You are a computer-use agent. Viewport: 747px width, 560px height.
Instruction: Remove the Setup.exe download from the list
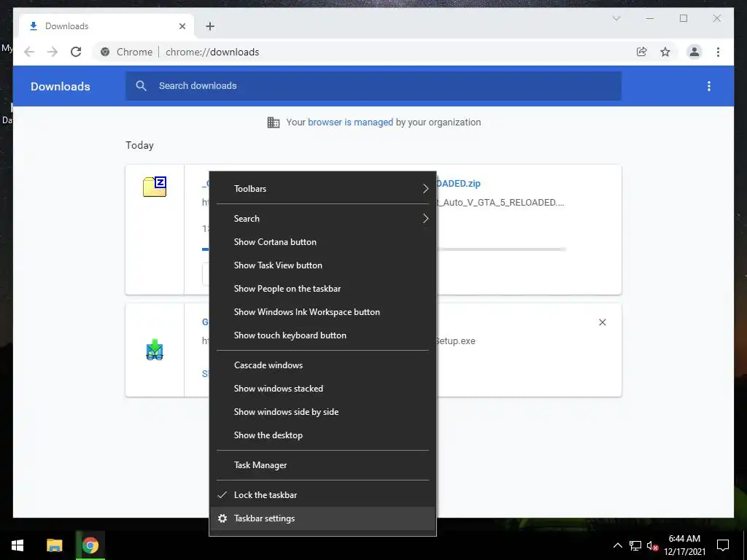(x=602, y=322)
